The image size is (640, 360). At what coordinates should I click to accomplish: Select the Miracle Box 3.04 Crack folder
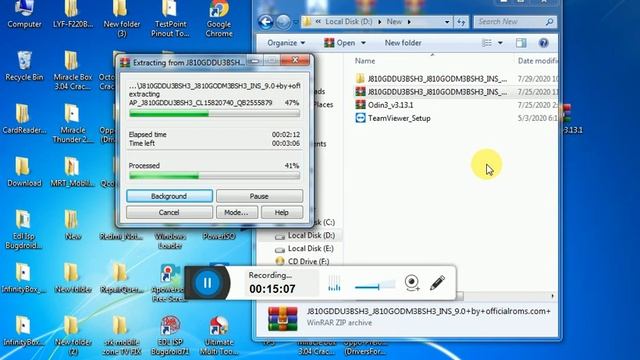click(73, 70)
